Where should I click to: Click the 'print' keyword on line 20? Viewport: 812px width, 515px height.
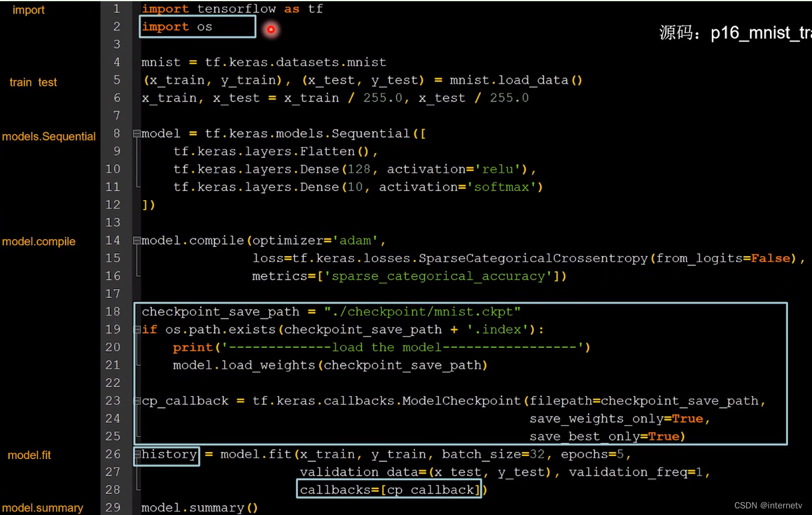pos(193,347)
